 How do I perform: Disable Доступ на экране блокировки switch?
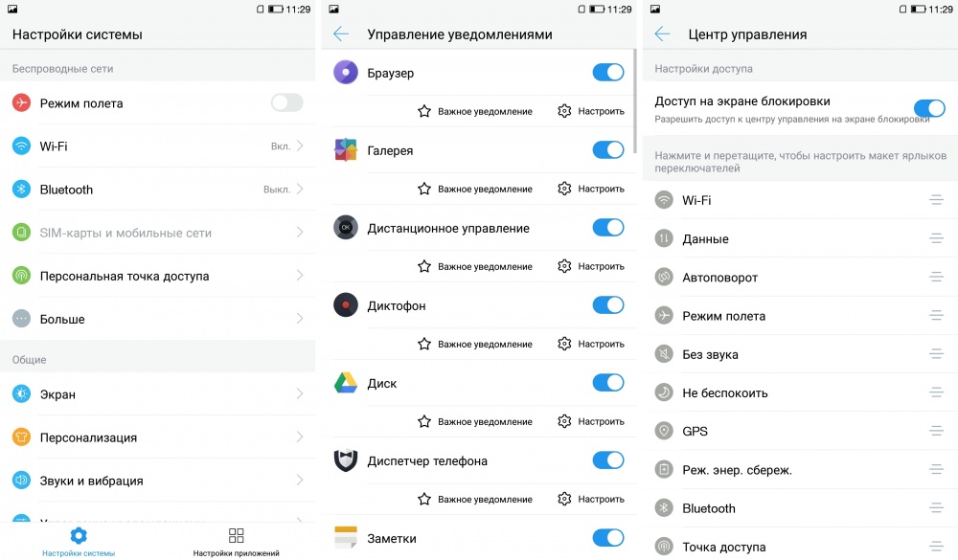point(929,108)
